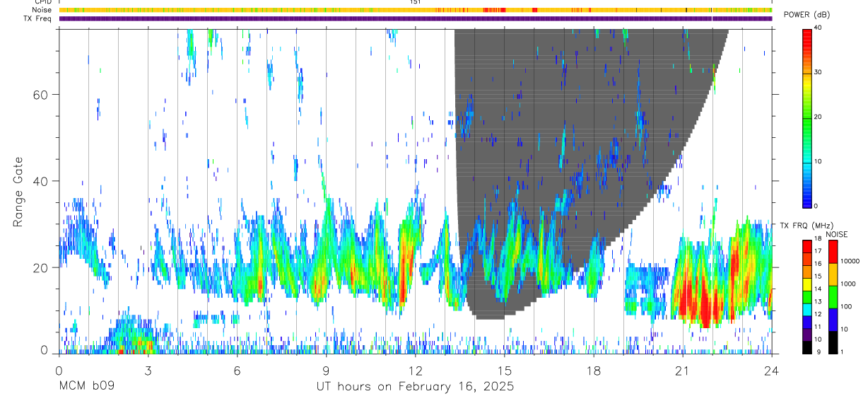Click the 'TX Freq' row label
The height and width of the screenshot is (401, 868).
pos(37,18)
